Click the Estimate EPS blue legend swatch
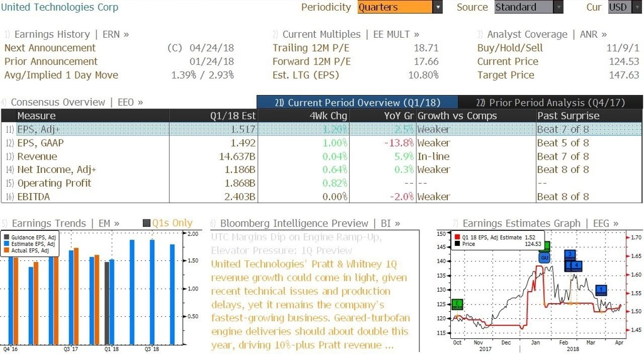644x354 pixels. (x=6, y=244)
